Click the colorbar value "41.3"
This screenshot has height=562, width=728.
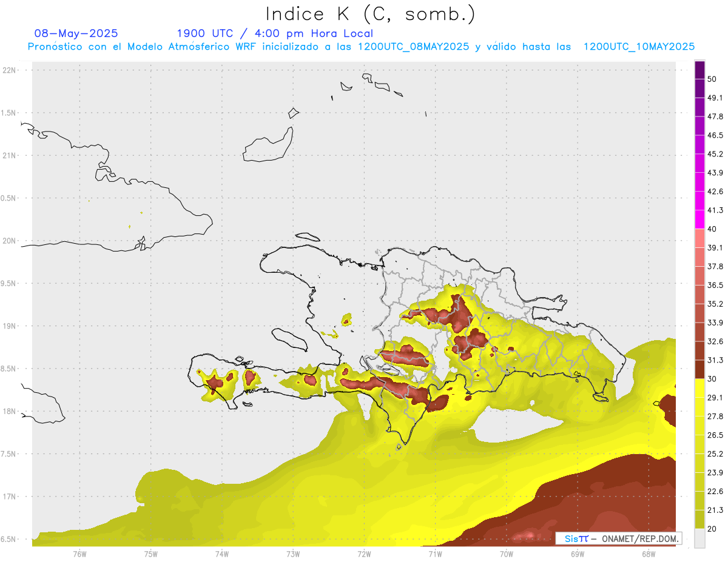[715, 211]
